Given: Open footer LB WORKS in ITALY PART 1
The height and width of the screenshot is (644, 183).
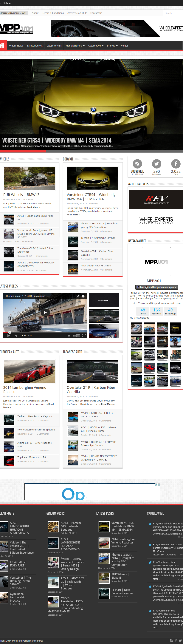Looking at the screenshot, I should click(x=18, y=563).
